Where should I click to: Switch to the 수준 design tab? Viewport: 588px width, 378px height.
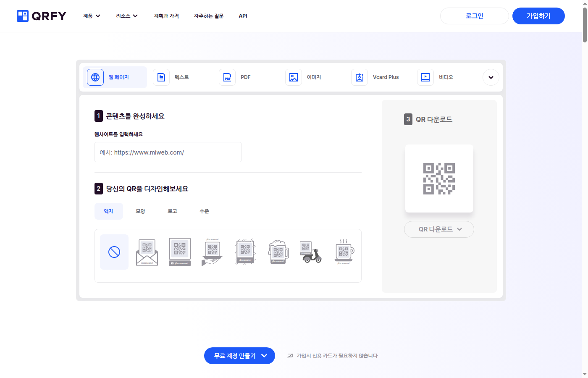point(204,211)
